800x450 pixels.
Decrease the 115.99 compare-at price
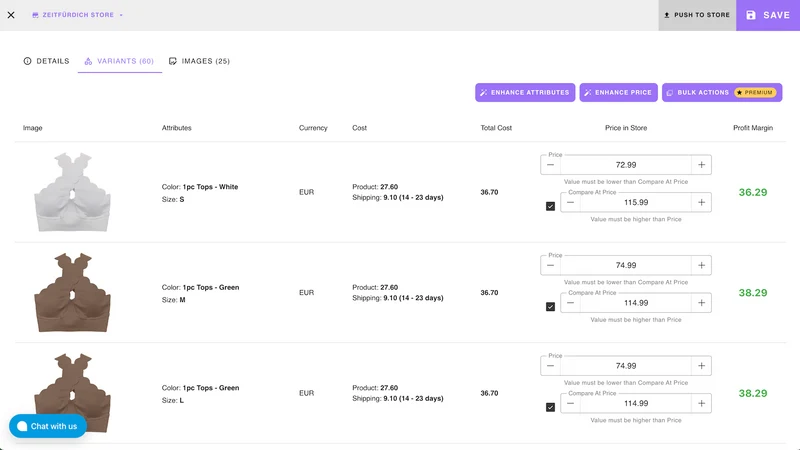pyautogui.click(x=570, y=203)
